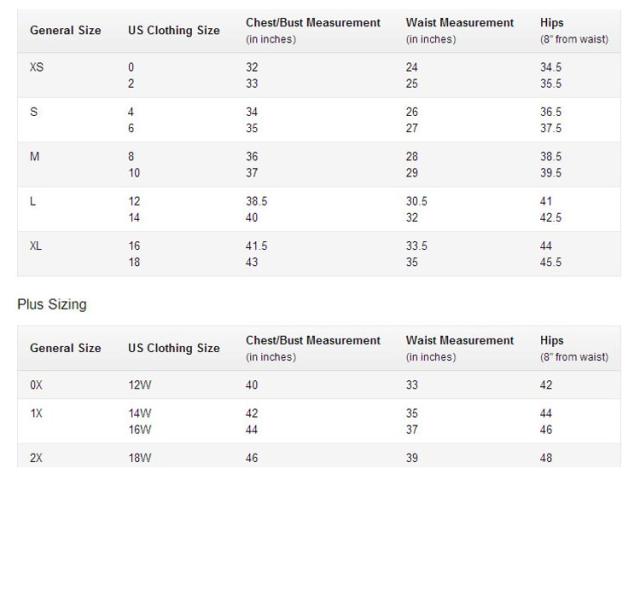Screen dimensions: 640x607
Task: Click the "Plus Sizing" heading
Action: click(52, 304)
